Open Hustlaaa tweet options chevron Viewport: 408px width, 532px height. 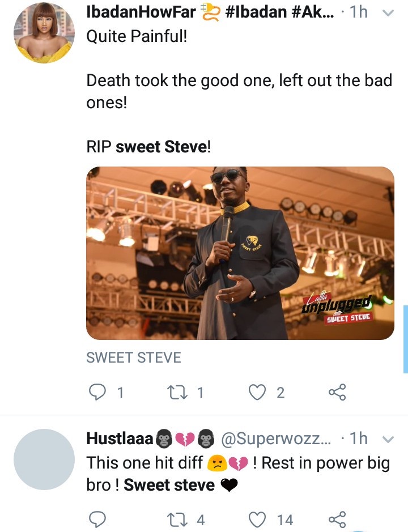(x=388, y=440)
